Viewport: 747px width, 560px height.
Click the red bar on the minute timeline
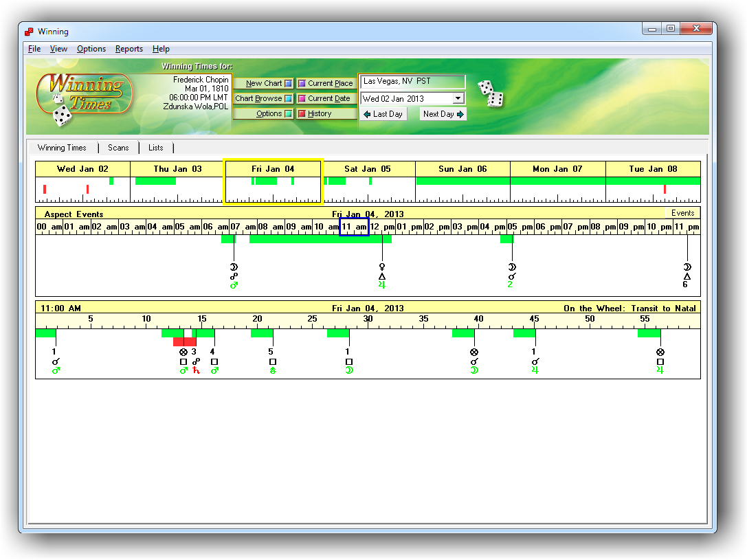185,342
